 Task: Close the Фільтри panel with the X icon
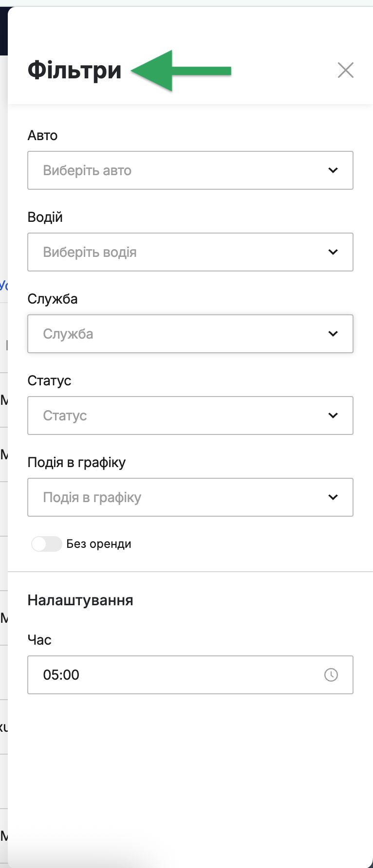click(346, 70)
